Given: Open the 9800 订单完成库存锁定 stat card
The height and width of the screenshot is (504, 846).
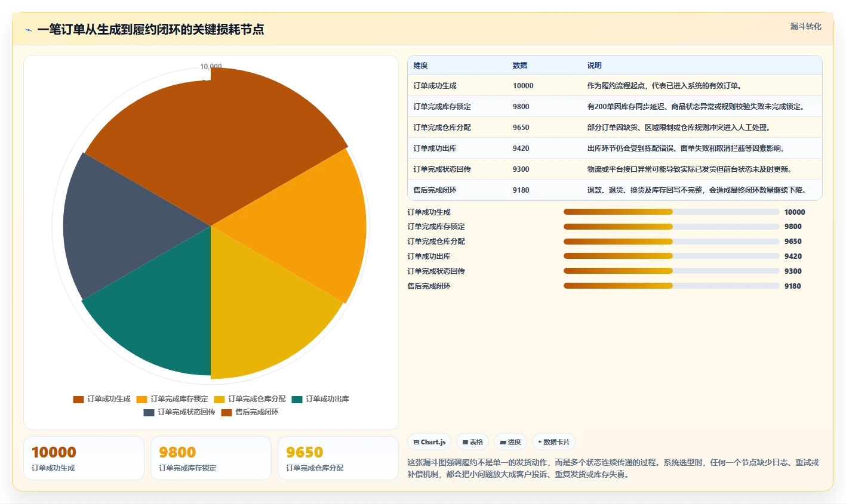Looking at the screenshot, I should tap(211, 458).
